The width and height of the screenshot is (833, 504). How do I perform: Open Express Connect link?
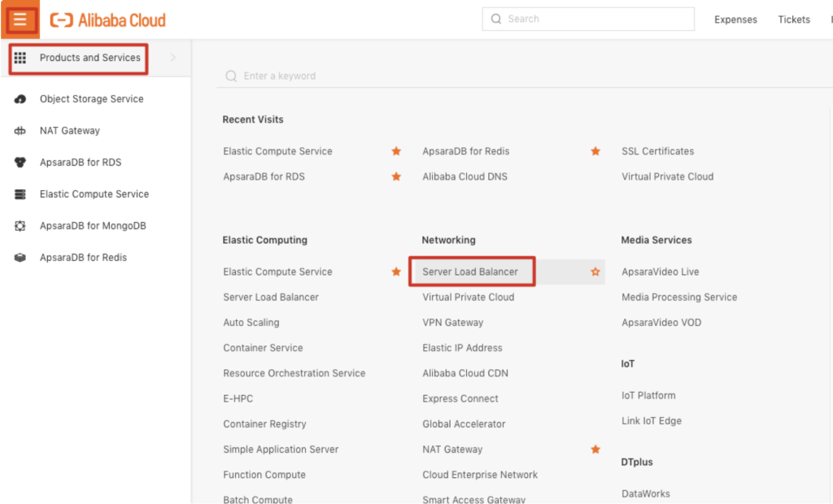pos(460,399)
